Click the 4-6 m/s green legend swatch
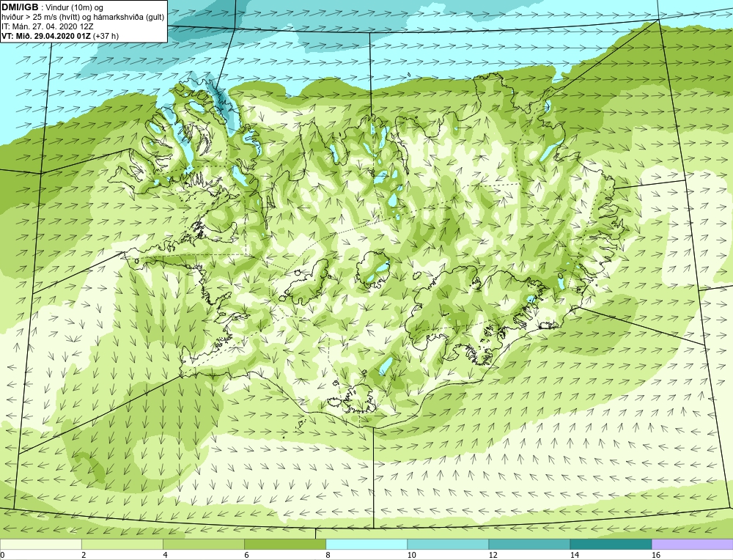 (x=203, y=544)
